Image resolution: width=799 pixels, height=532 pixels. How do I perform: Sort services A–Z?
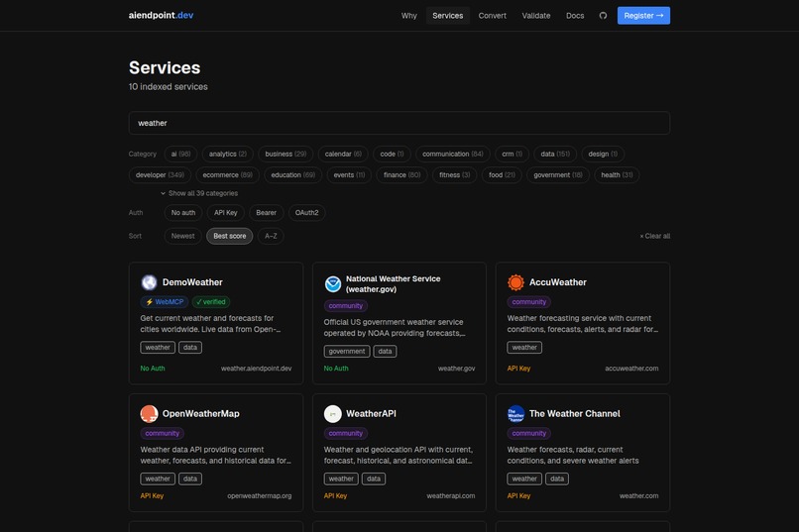[x=271, y=236]
